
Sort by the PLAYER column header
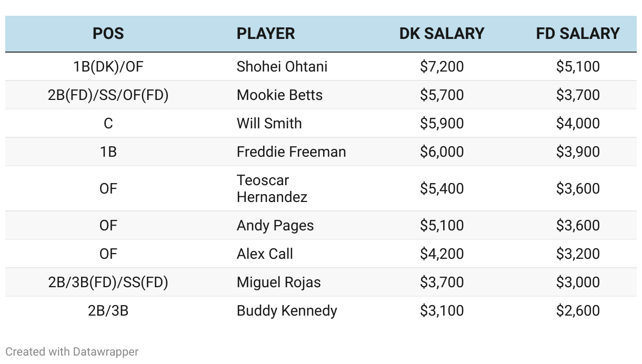(266, 33)
